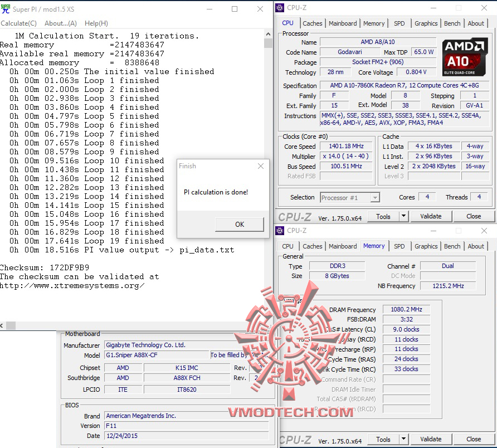This screenshot has height=448, width=497.
Task: Click the Super PI vertical scrollbar thumb
Action: tap(268, 43)
